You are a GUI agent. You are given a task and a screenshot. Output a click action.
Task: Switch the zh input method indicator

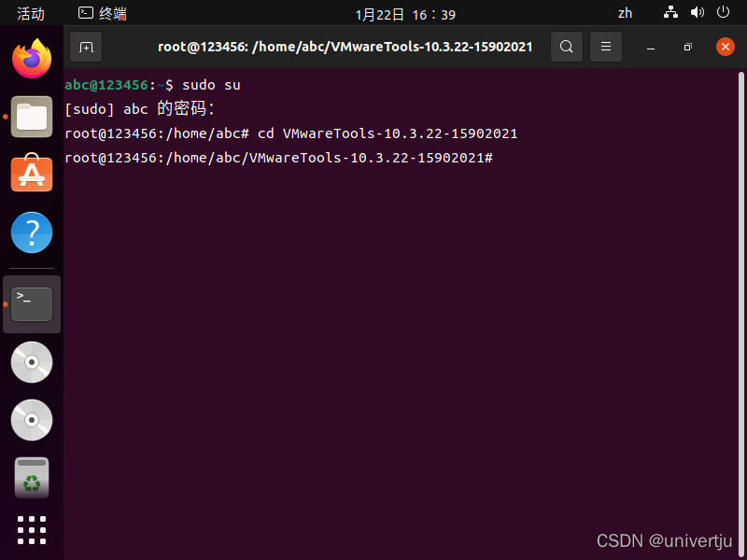pos(625,13)
